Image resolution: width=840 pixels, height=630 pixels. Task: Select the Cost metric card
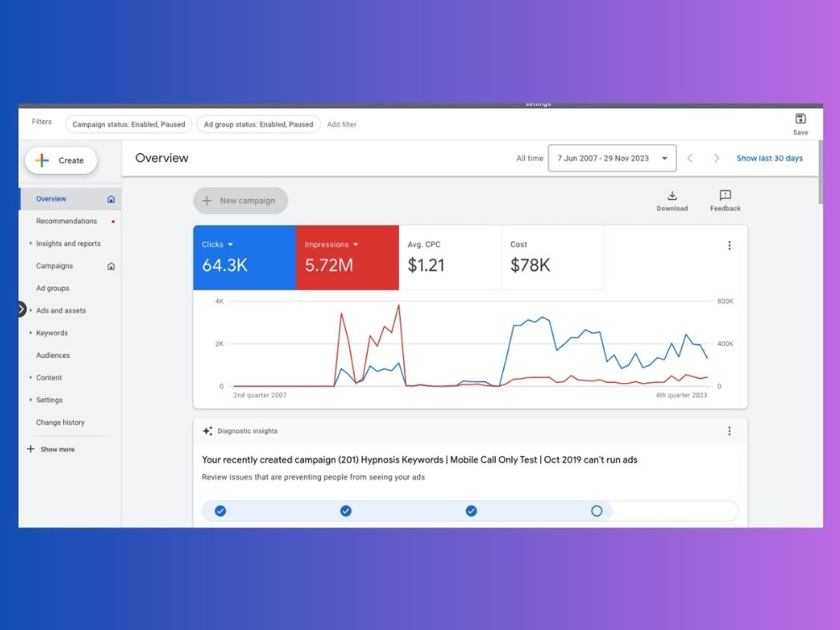tap(553, 258)
